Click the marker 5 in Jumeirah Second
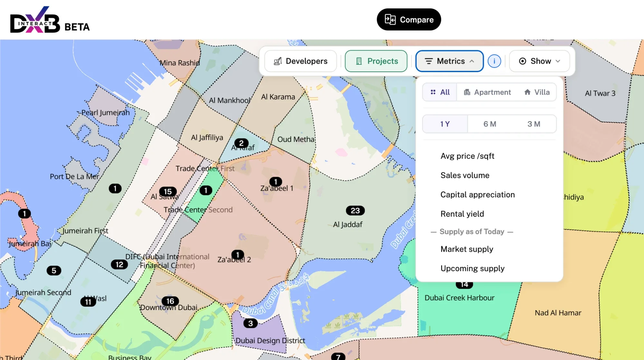644x360 pixels. 54,270
